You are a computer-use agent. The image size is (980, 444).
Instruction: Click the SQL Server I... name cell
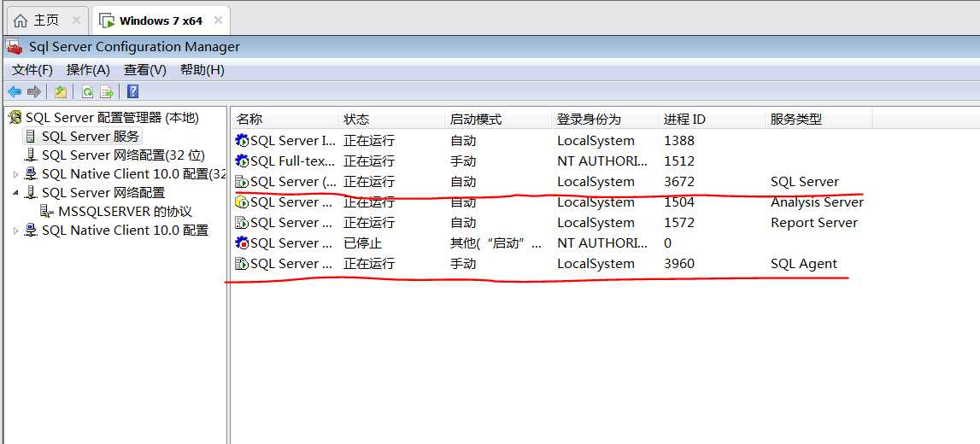[x=292, y=141]
